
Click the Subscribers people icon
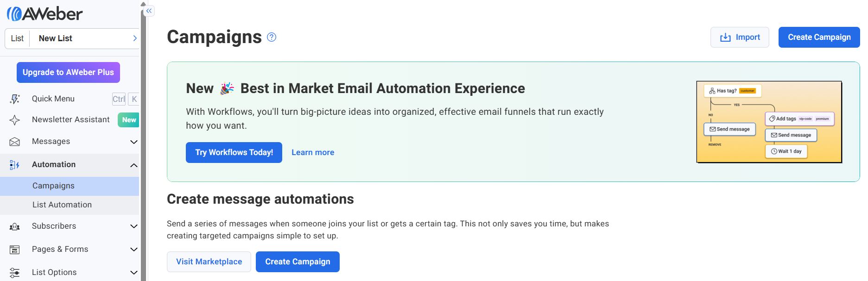point(15,226)
